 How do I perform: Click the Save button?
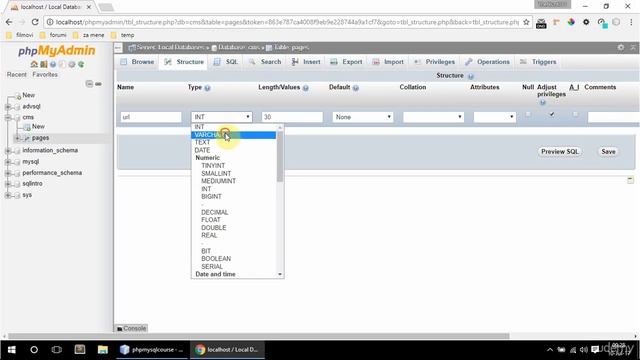608,151
